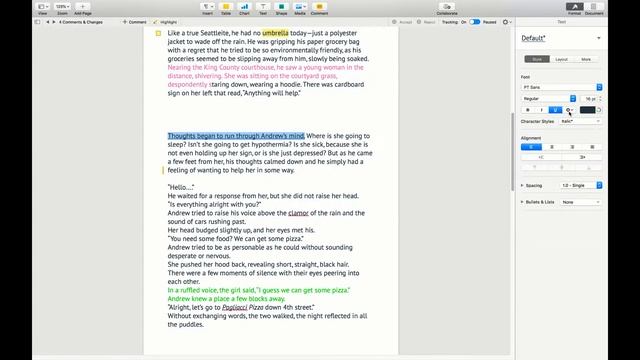Click the Highlight button
Image resolution: width=640 pixels, height=360 pixels.
[x=165, y=22]
